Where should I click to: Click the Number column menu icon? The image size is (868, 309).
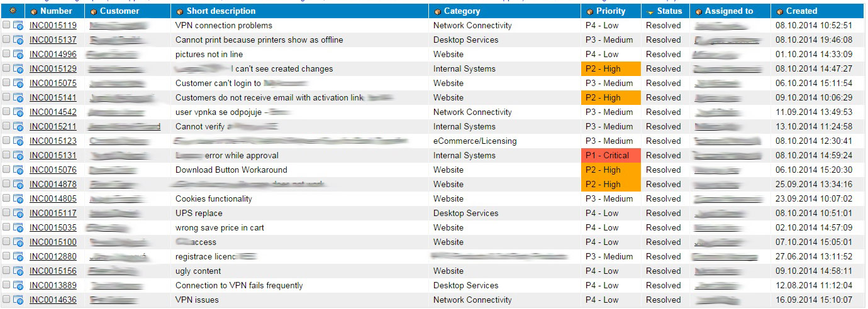[x=34, y=11]
